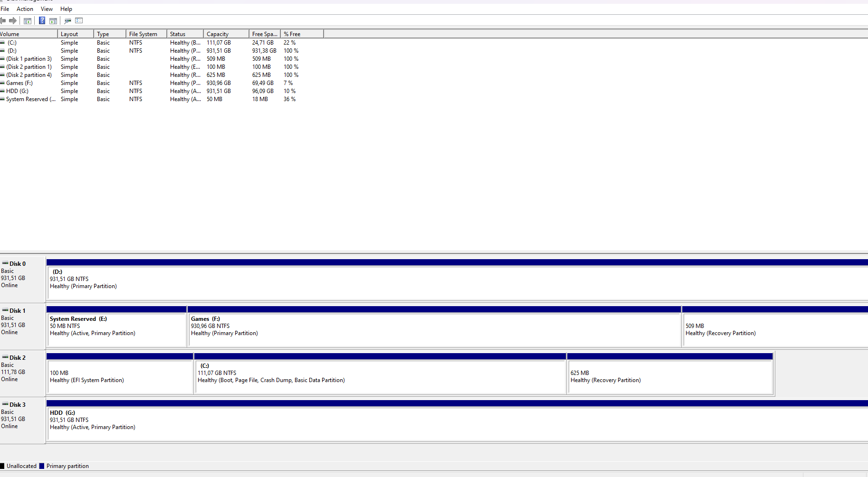The image size is (868, 477).
Task: Select the Disk 1 drive icon
Action: [x=5, y=310]
